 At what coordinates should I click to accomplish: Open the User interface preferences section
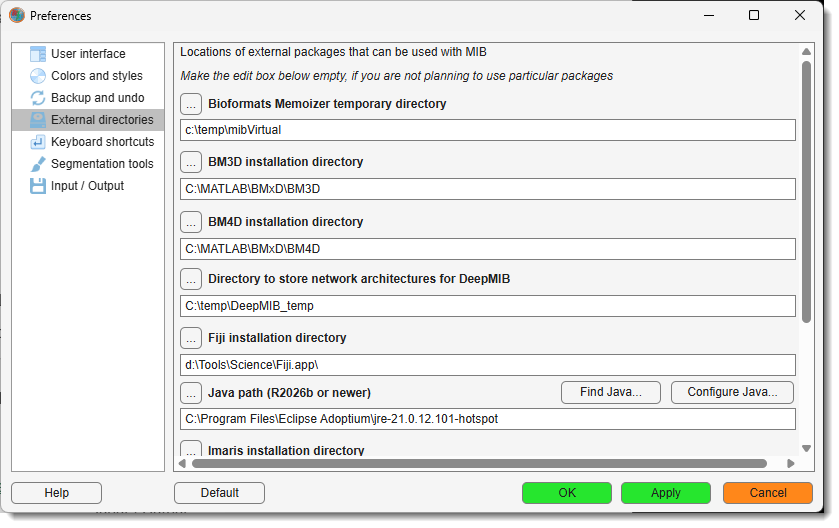(88, 54)
